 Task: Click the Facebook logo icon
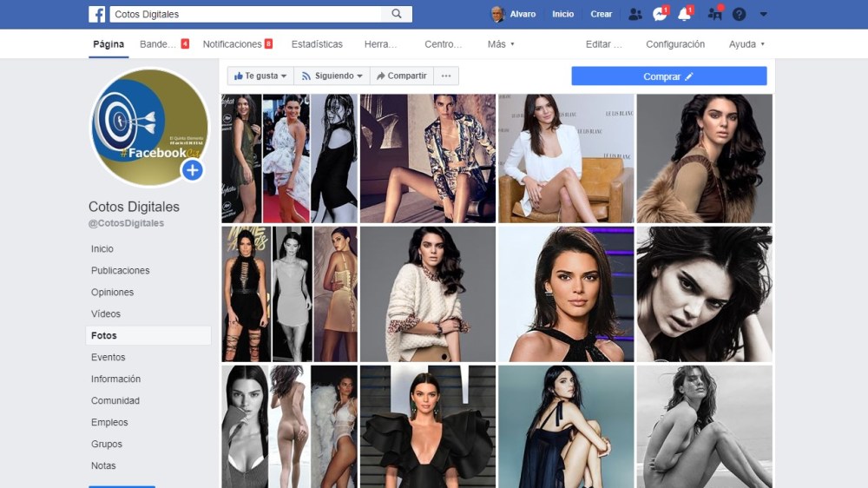(96, 14)
